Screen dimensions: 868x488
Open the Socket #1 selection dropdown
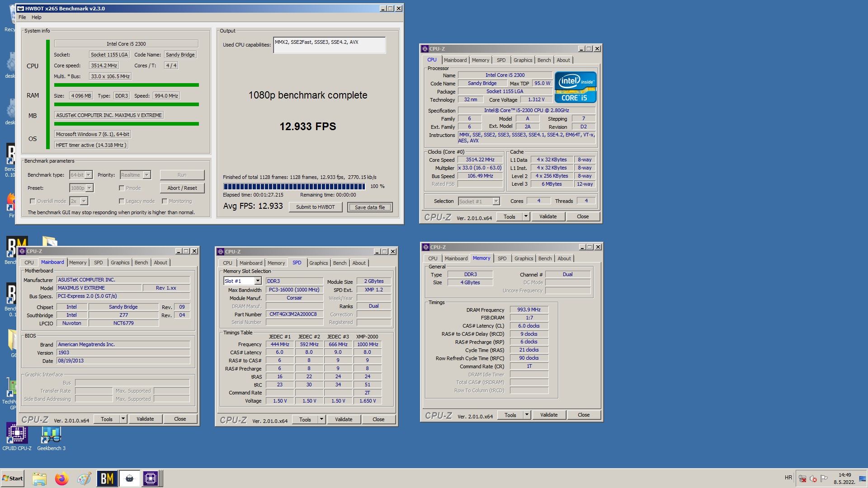(496, 202)
